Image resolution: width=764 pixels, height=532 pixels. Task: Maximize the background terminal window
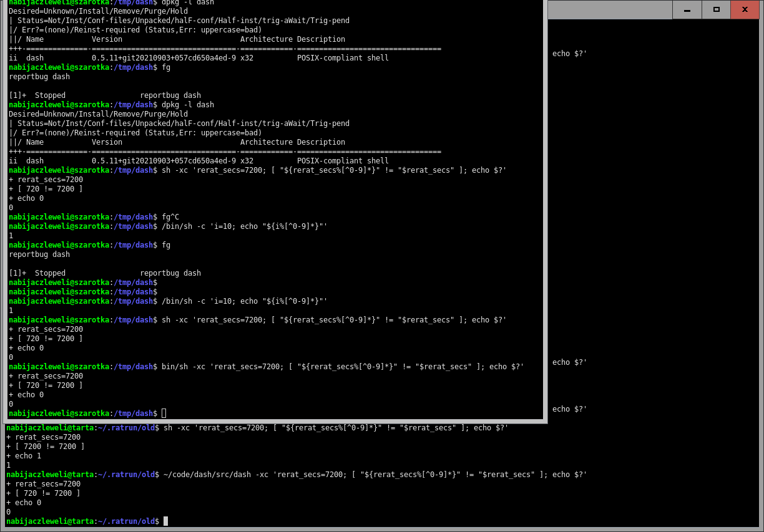click(716, 10)
